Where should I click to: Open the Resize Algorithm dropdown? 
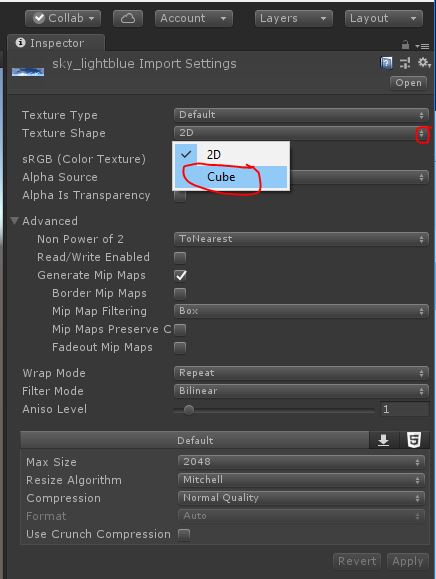(x=301, y=480)
